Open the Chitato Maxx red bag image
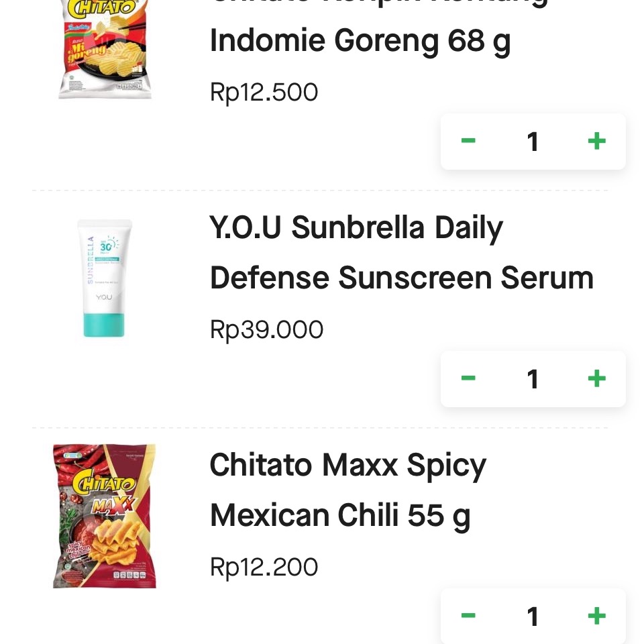The image size is (644, 644). pos(105,516)
